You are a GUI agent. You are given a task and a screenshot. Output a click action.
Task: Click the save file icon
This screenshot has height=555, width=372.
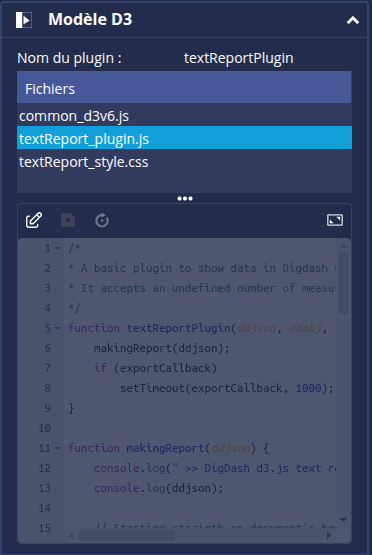click(x=68, y=220)
